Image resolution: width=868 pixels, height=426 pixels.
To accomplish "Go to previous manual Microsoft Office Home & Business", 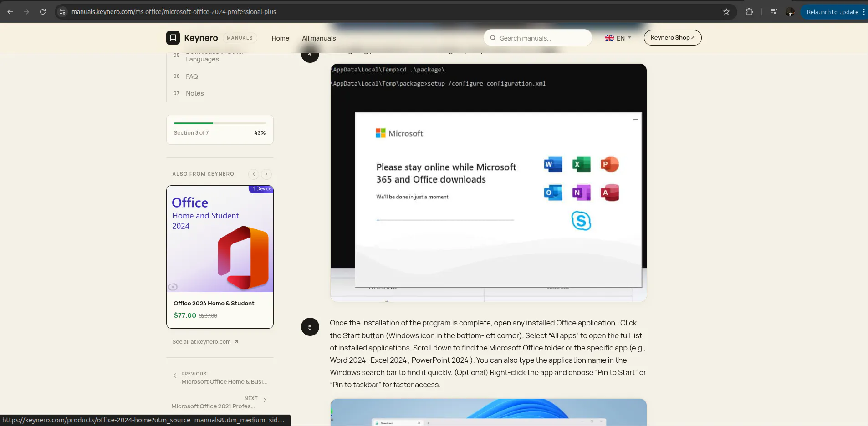I will point(220,378).
